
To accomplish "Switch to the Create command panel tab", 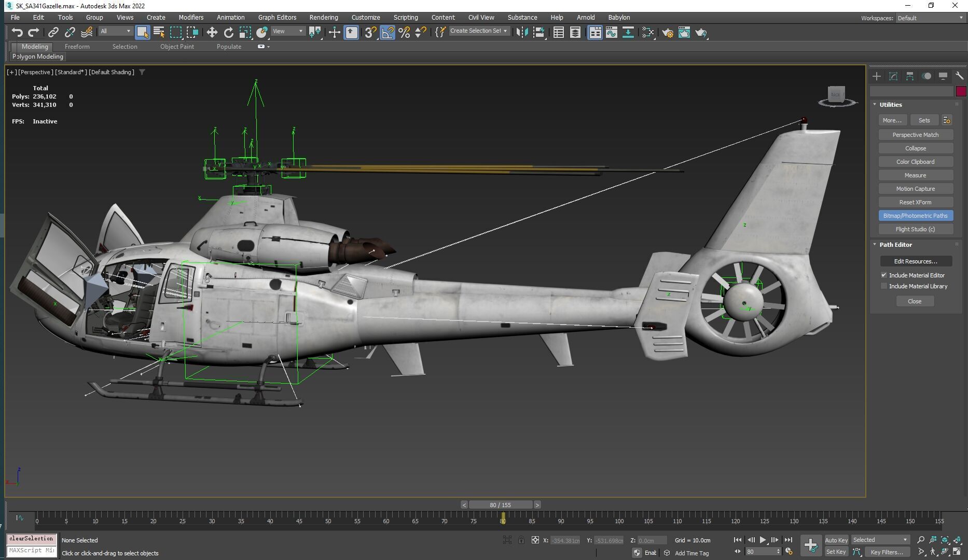I will click(877, 76).
